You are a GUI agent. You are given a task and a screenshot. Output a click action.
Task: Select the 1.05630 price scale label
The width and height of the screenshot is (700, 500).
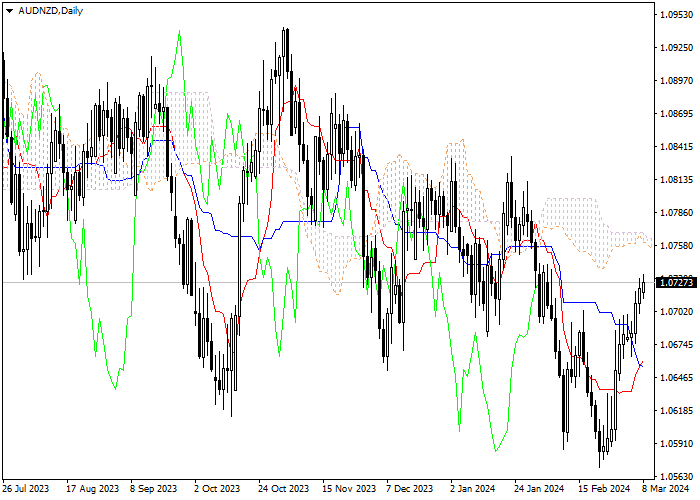[676, 476]
